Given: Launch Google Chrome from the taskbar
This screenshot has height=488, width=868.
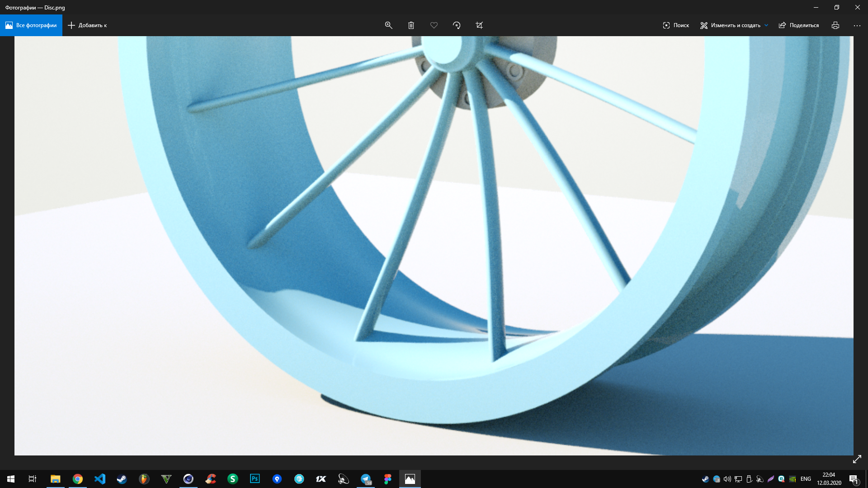Looking at the screenshot, I should point(78,479).
